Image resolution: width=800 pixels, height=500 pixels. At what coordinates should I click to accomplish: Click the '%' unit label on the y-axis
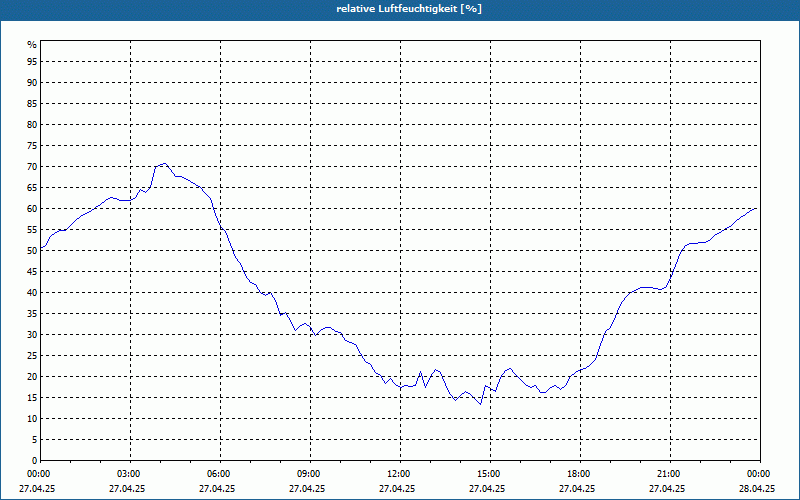tap(32, 44)
